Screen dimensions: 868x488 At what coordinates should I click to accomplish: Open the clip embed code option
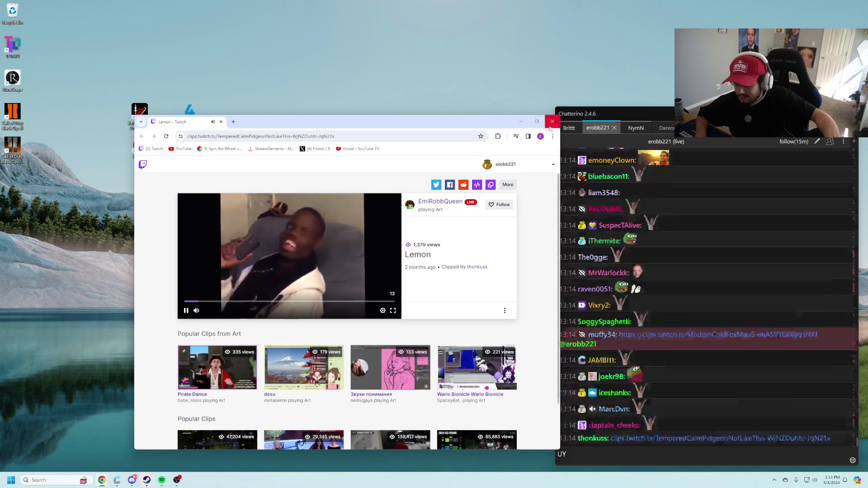(x=476, y=184)
